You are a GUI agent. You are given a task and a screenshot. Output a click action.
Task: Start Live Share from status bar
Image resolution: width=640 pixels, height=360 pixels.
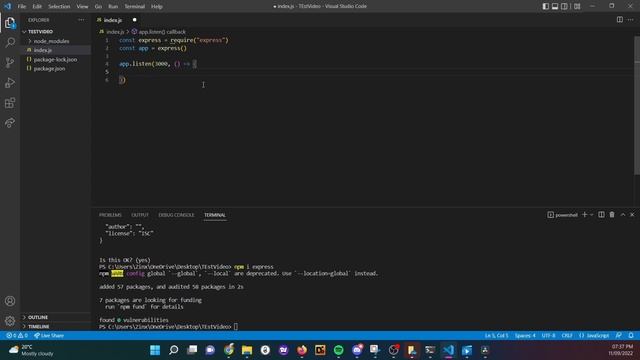coord(49,336)
